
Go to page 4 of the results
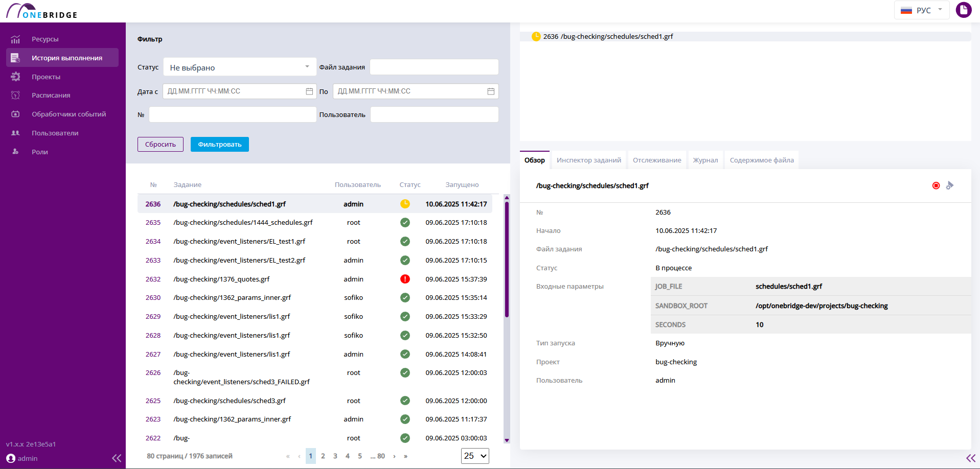tap(348, 456)
